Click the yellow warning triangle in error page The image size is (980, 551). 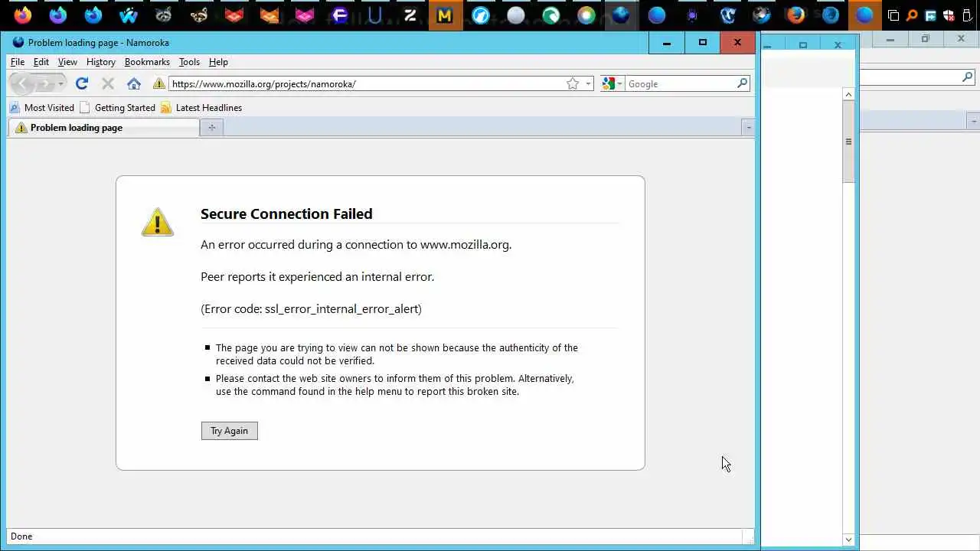(x=158, y=222)
